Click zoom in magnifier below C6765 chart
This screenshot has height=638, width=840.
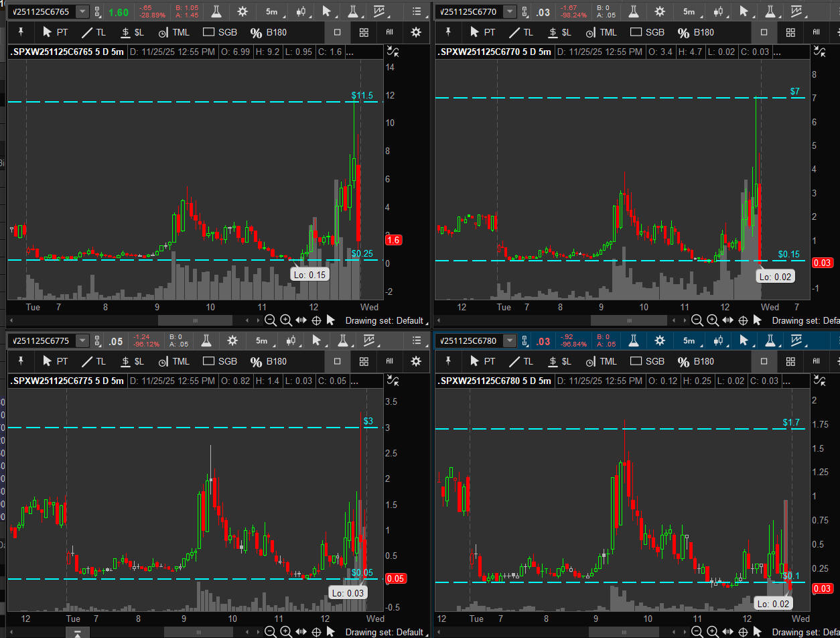(x=285, y=320)
